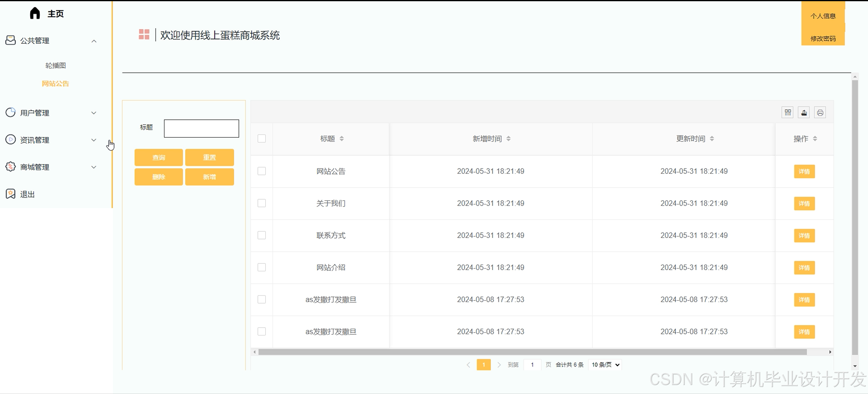Click the 资讯管理 play-circle icon
868x394 pixels.
pos(11,139)
